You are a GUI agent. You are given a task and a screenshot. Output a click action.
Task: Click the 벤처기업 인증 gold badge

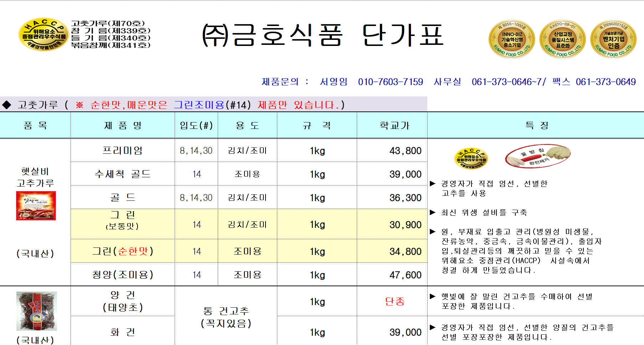pos(613,39)
